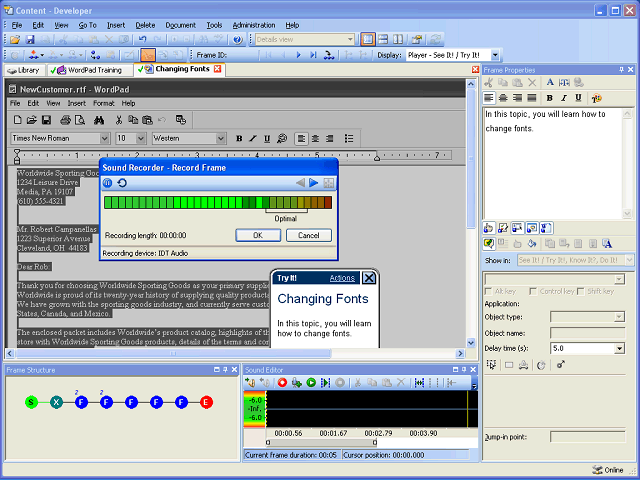Click Underline in Frame Properties toolbar
640x480 pixels.
click(x=578, y=98)
